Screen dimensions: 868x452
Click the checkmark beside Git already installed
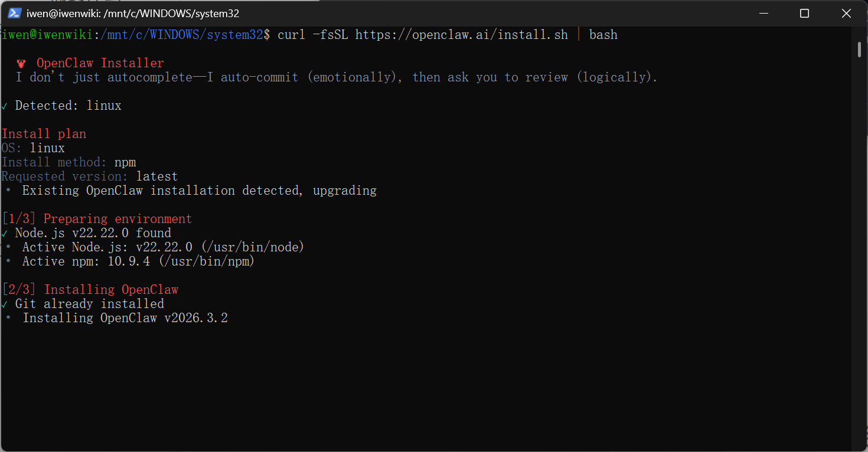coord(5,304)
